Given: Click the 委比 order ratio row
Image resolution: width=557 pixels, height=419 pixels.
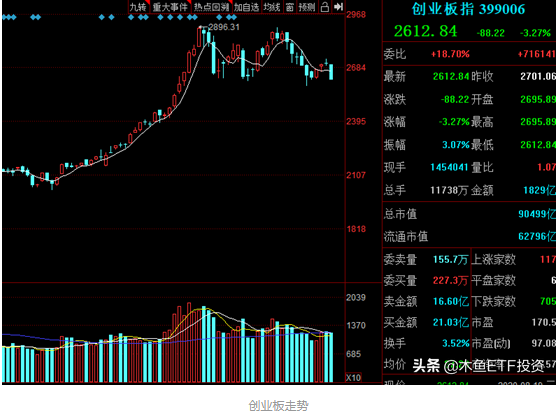Looking at the screenshot, I should click(x=469, y=54).
